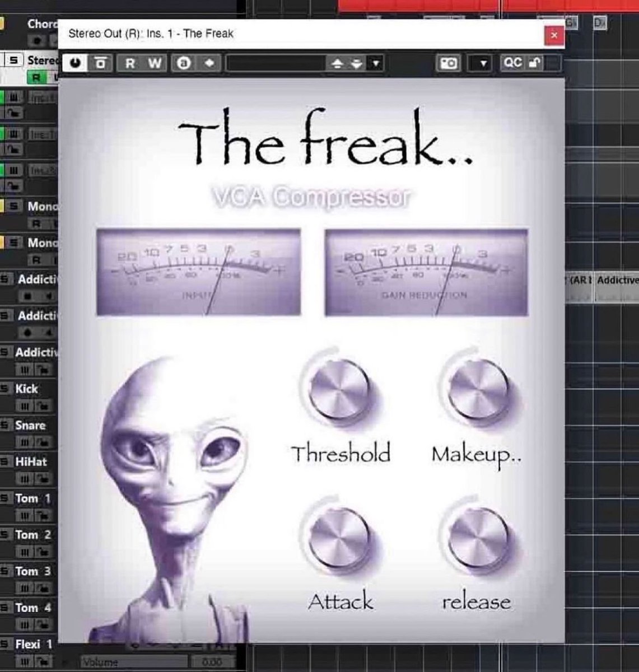Image resolution: width=639 pixels, height=672 pixels.
Task: Click the diamond copy-settings button
Action: (x=209, y=63)
